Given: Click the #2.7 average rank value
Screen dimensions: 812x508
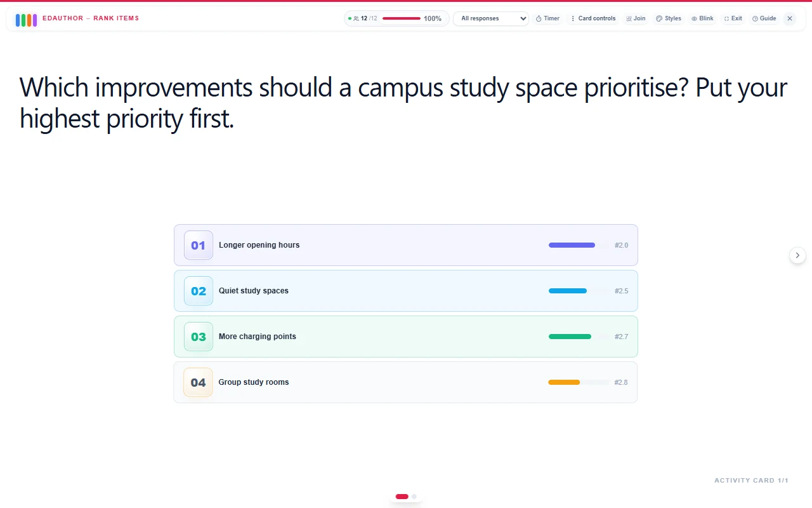Looking at the screenshot, I should click(621, 337).
